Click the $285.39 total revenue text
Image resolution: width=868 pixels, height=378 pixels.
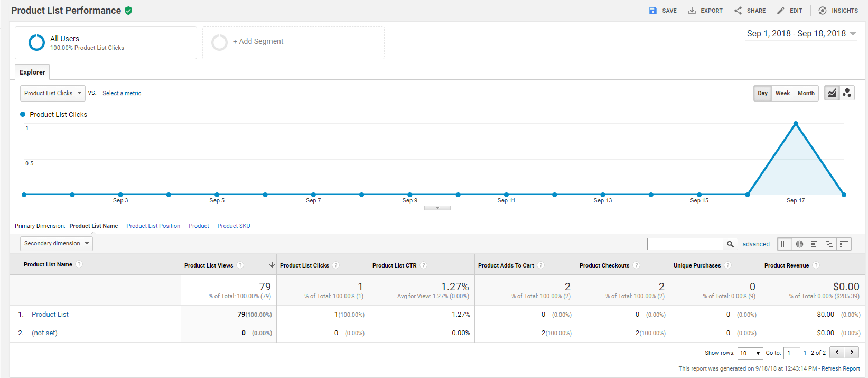pyautogui.click(x=847, y=296)
